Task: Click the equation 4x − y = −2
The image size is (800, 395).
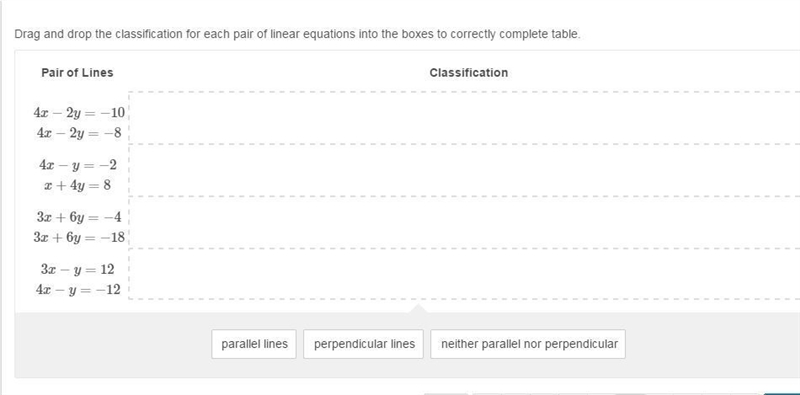Action: pos(78,165)
